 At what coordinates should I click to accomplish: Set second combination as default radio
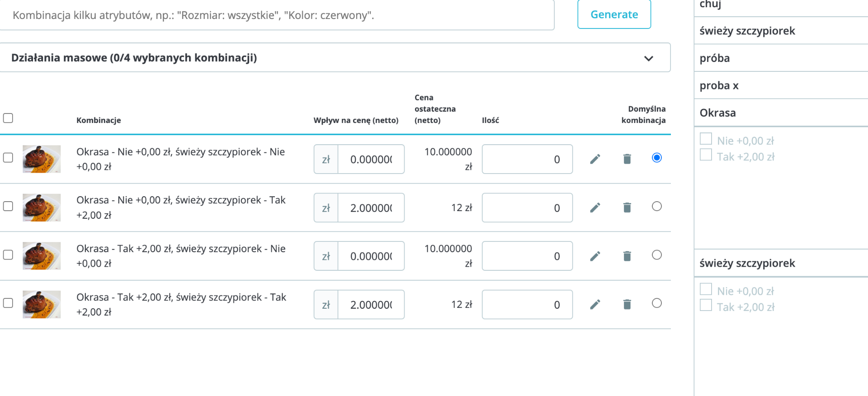[657, 206]
